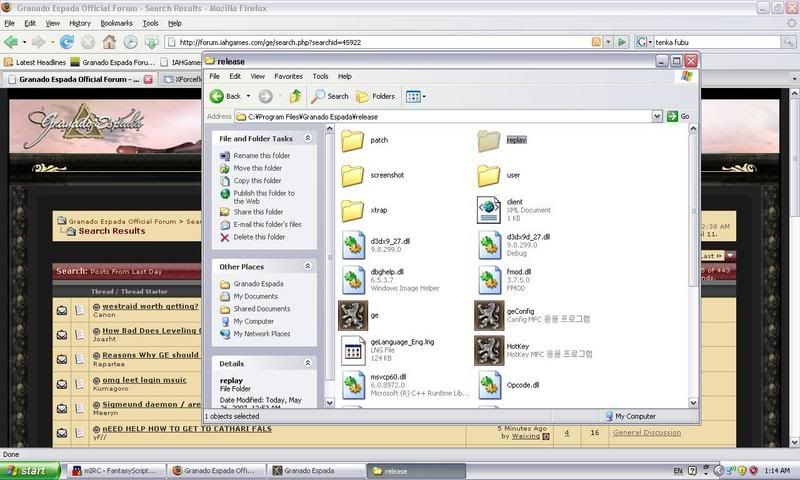
Task: Select the Opcode.dll file
Action: click(509, 385)
